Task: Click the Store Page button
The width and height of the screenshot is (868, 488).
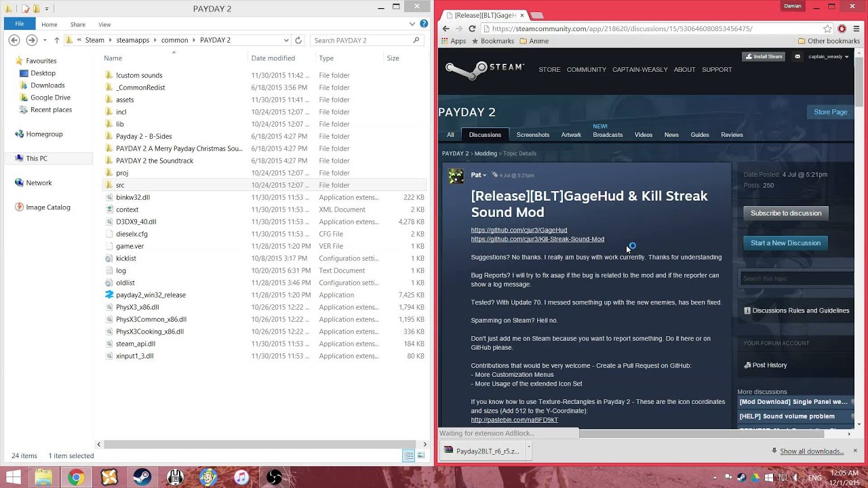Action: tap(831, 112)
